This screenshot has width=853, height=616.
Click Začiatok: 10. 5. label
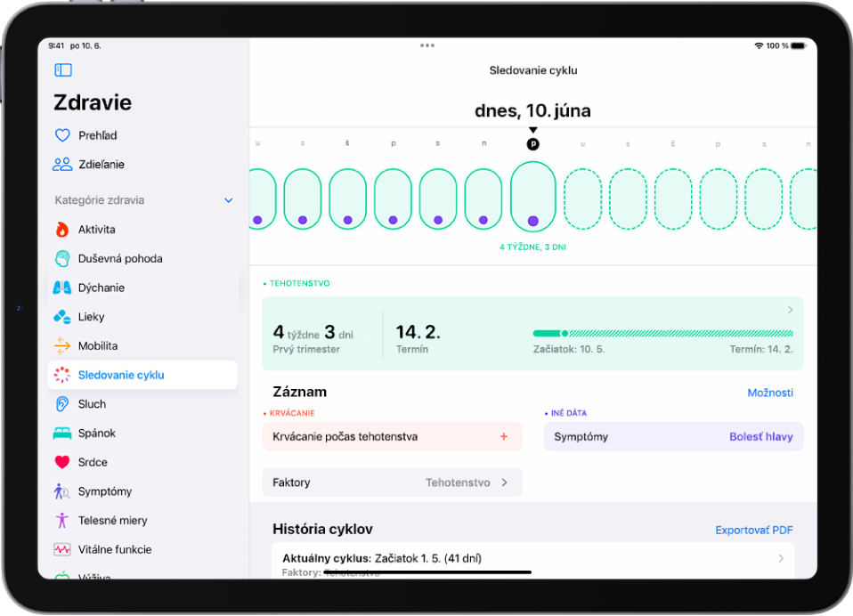(569, 349)
